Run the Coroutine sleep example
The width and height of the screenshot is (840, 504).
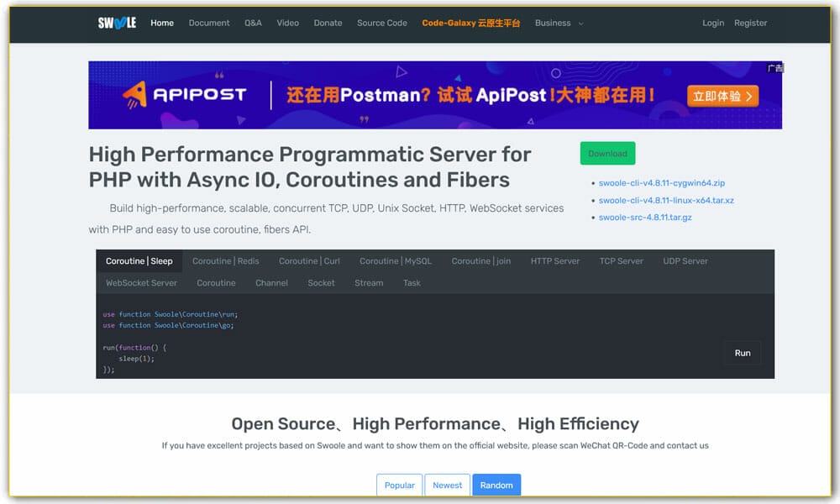coord(742,353)
